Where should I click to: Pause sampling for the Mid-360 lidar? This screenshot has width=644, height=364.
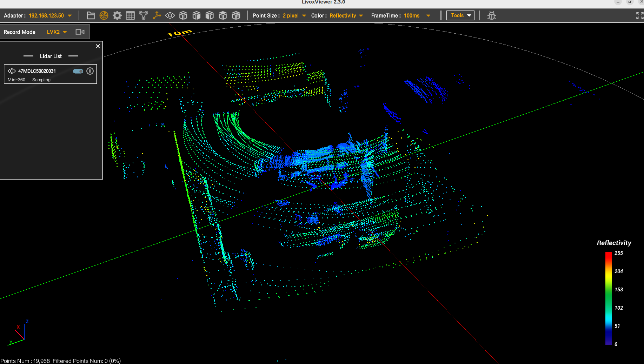pos(90,71)
